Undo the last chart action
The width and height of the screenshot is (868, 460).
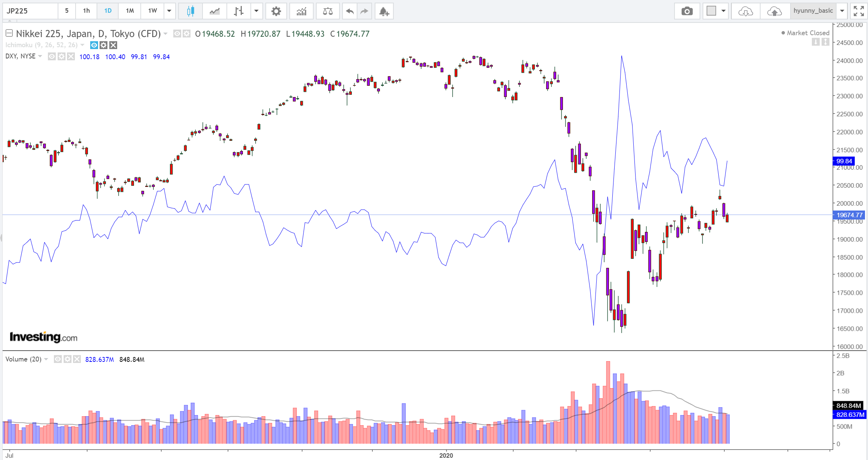pyautogui.click(x=350, y=11)
